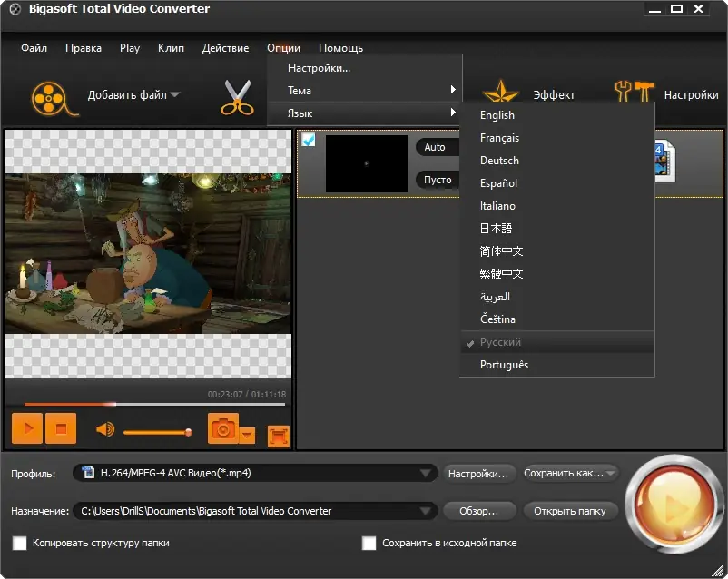The height and width of the screenshot is (579, 728).
Task: Open the Клип menu
Action: pos(171,48)
